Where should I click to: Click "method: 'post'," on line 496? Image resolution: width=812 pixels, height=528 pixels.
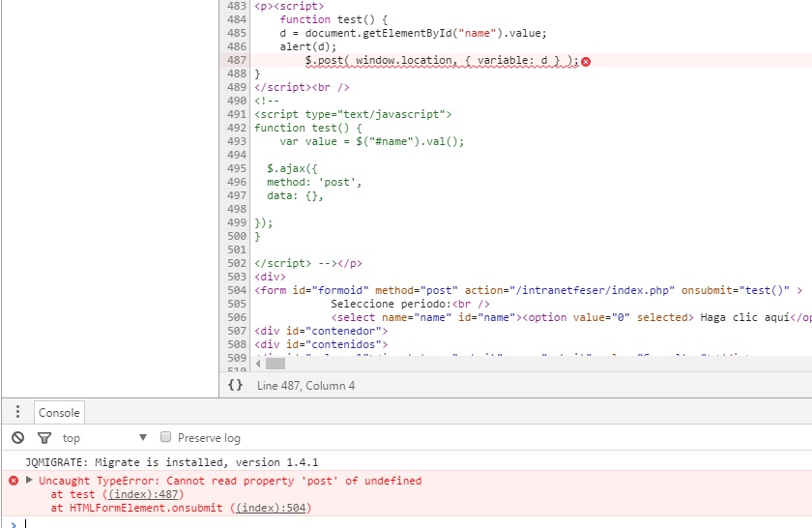pos(314,182)
